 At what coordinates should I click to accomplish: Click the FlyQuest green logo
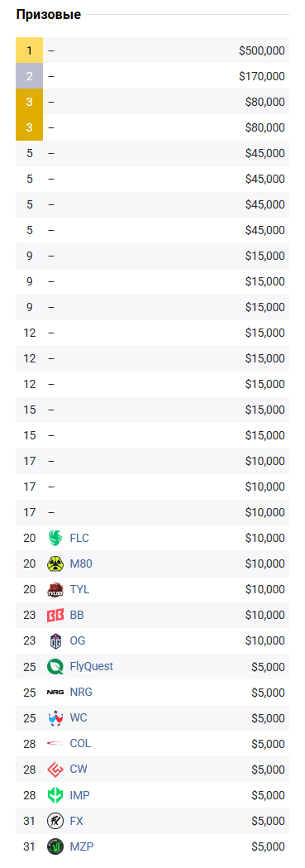pos(56,666)
